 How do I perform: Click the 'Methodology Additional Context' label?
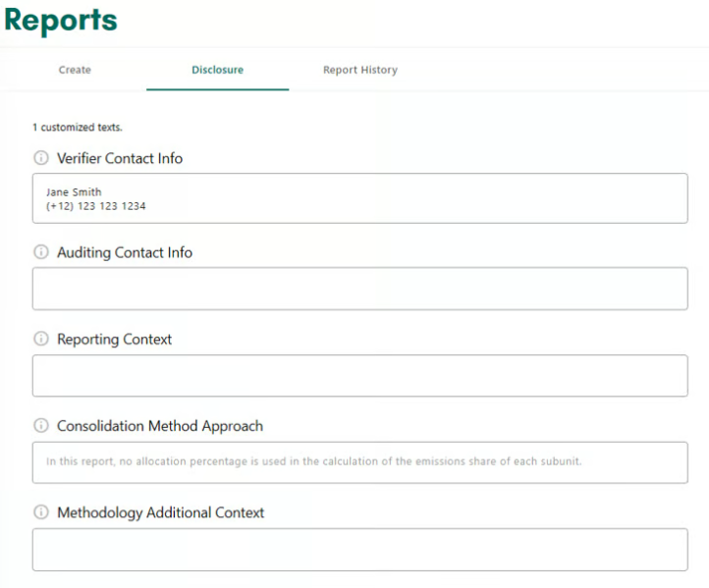[x=160, y=512]
